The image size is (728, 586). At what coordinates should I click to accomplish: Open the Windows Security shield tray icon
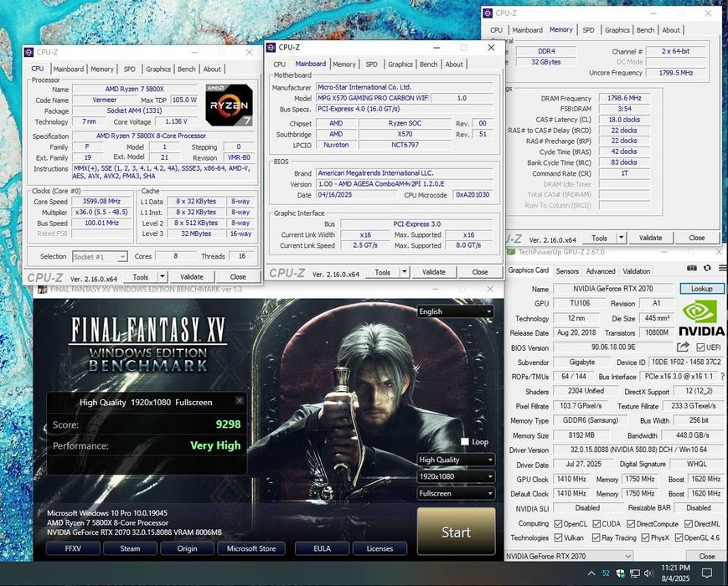coord(620,573)
